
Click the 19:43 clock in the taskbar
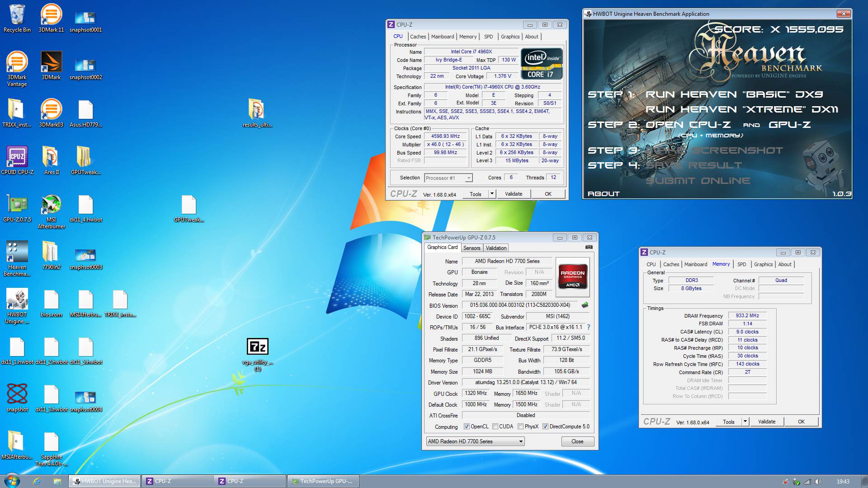843,482
